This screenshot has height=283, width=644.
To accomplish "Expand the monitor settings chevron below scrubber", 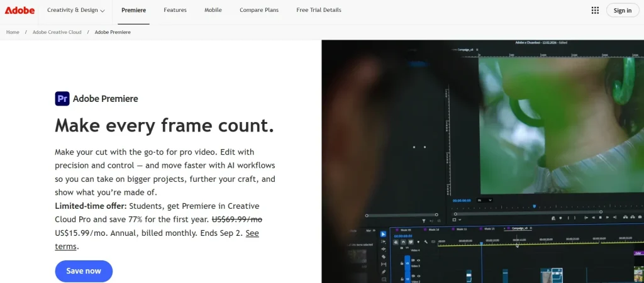I will [460, 219].
